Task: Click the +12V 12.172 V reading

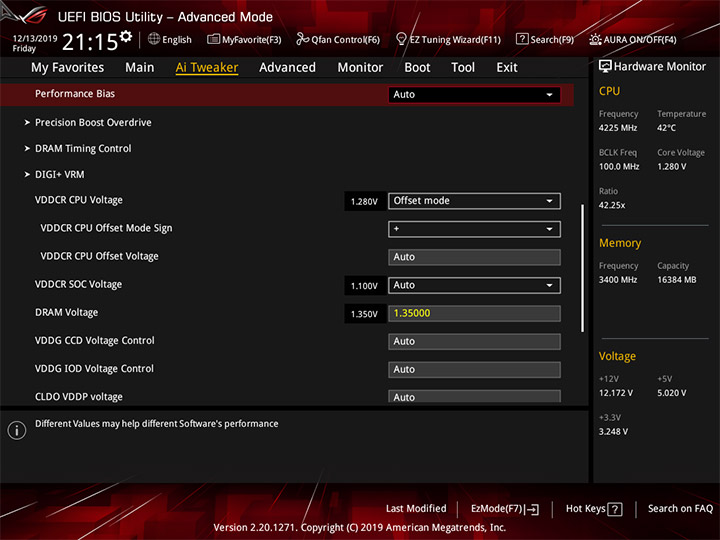Action: [616, 394]
